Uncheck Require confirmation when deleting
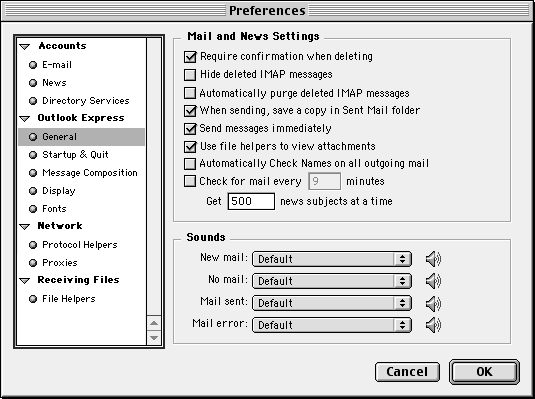This screenshot has width=535, height=399. click(190, 57)
